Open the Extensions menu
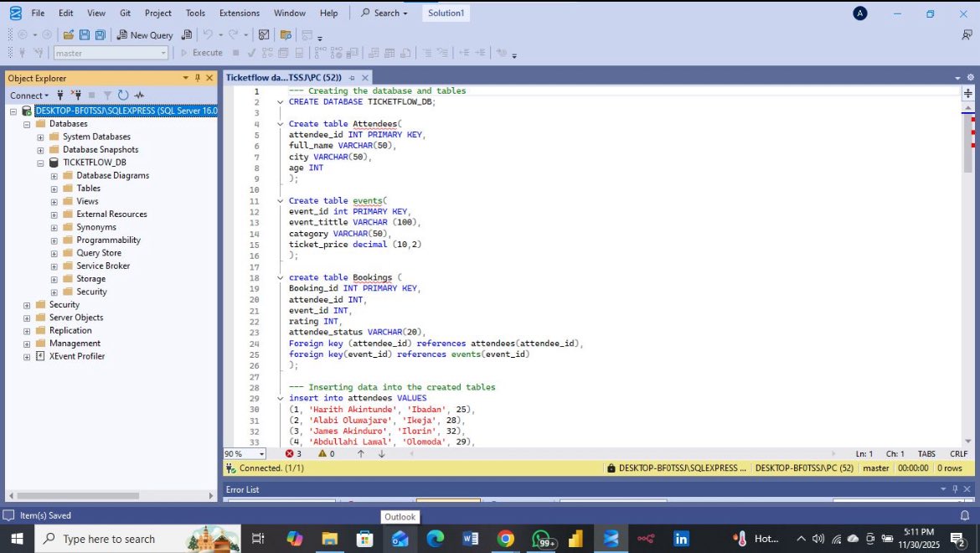 pyautogui.click(x=240, y=13)
